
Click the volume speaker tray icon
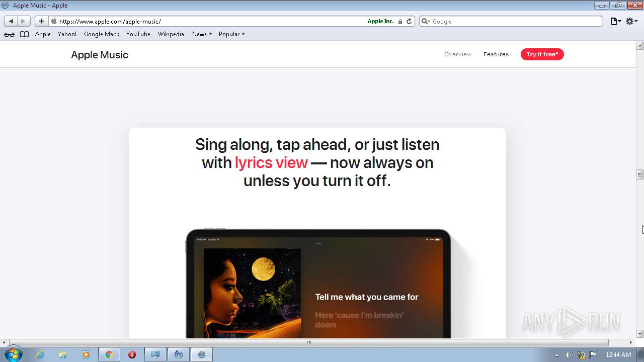pos(569,355)
